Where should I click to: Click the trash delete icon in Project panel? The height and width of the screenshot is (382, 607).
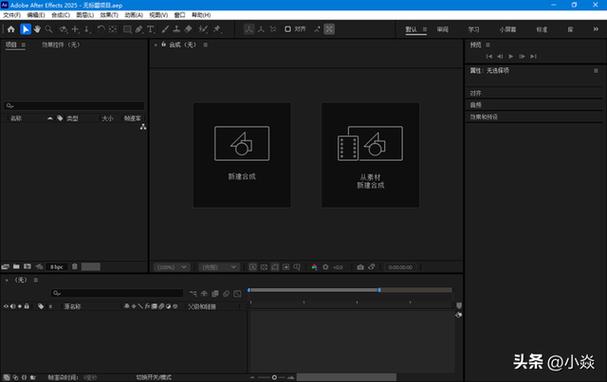click(75, 267)
